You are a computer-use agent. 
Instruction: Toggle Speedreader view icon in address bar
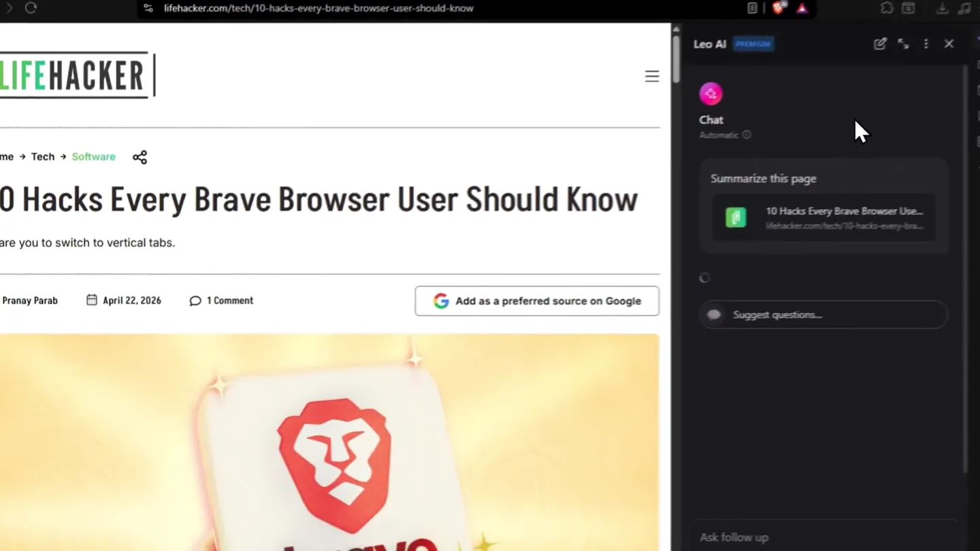coord(752,8)
